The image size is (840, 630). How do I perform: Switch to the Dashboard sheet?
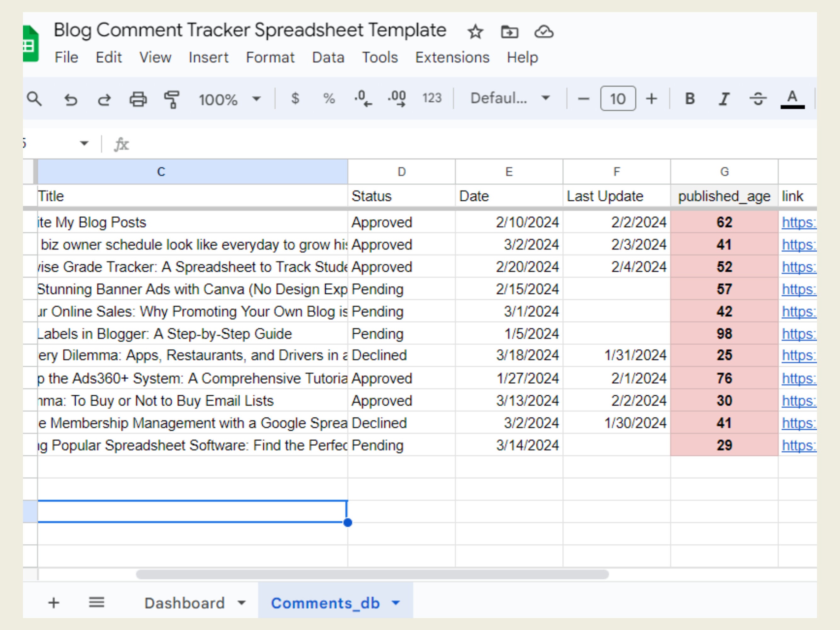[185, 603]
